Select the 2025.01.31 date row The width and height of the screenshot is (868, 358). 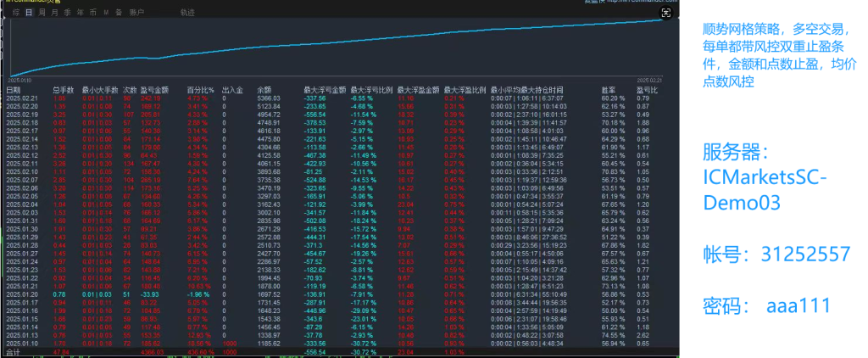342,220
